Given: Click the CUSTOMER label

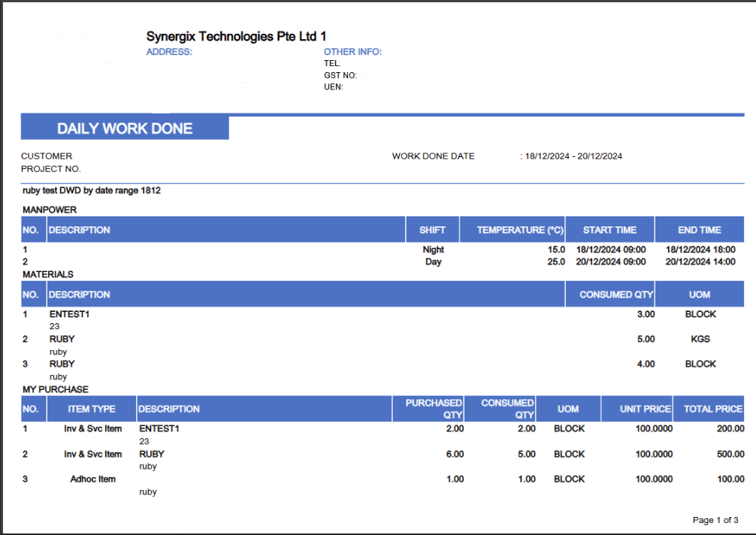Looking at the screenshot, I should click(46, 156).
